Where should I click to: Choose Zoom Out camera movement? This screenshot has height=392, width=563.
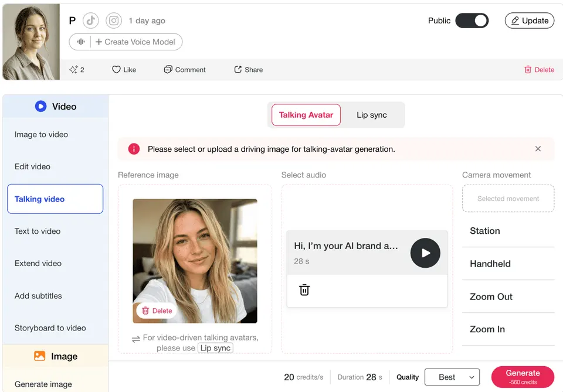click(x=508, y=296)
